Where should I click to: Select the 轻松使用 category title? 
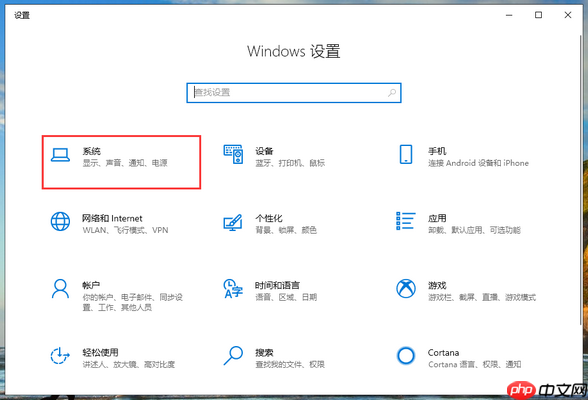point(100,352)
